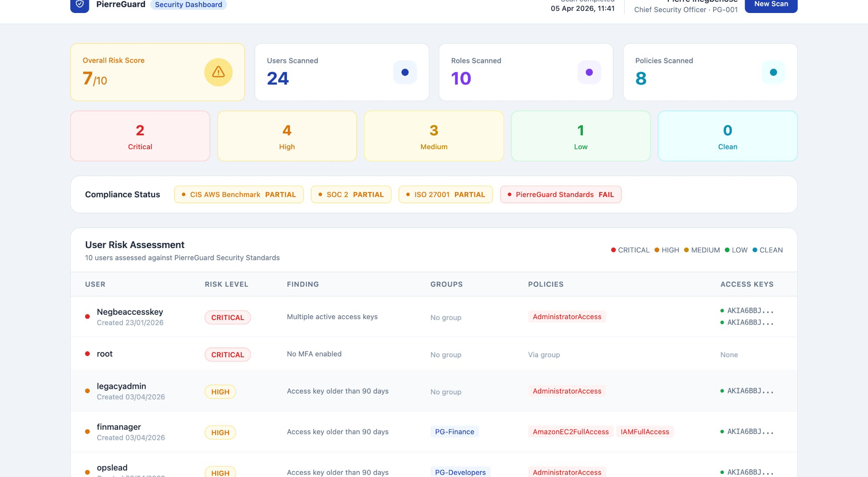
Task: Click the orange status dot beside legacyadmin
Action: 87,391
